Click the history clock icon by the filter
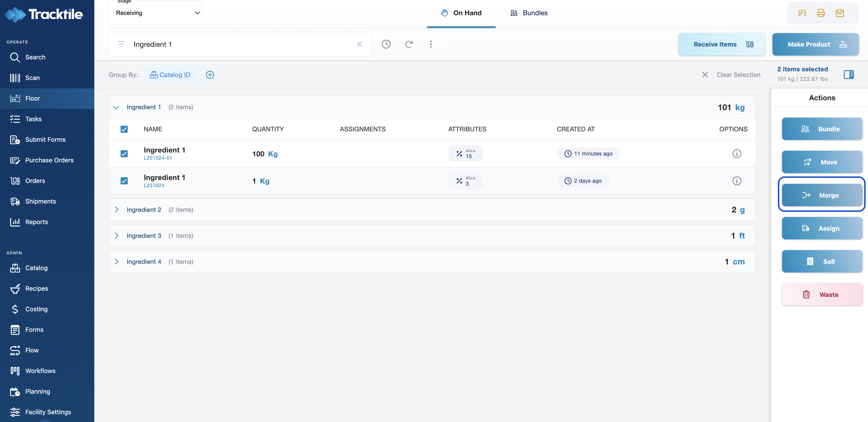868x422 pixels. (386, 44)
